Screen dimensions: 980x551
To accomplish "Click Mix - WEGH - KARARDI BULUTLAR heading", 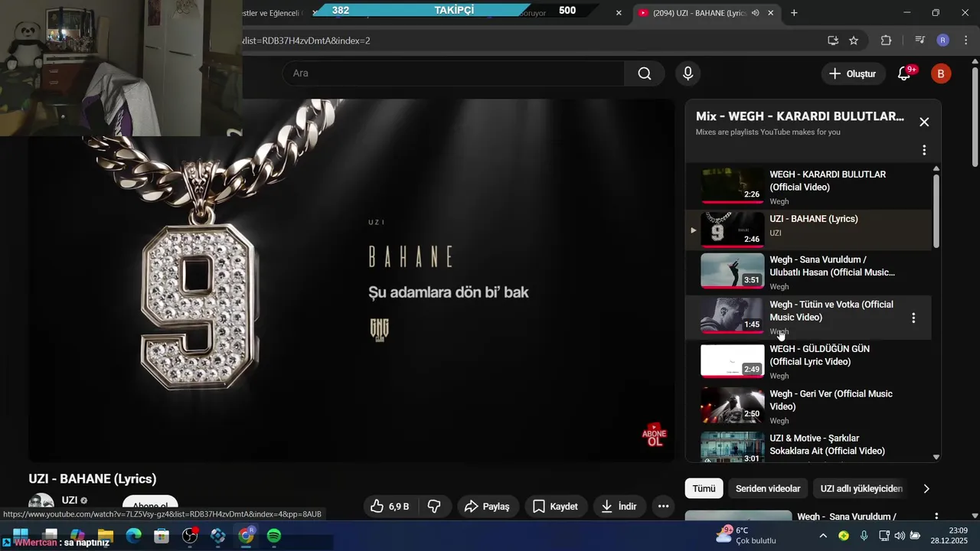I will pyautogui.click(x=800, y=116).
